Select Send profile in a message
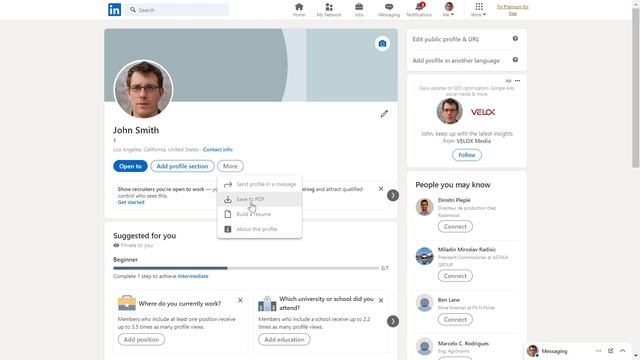 [x=260, y=184]
